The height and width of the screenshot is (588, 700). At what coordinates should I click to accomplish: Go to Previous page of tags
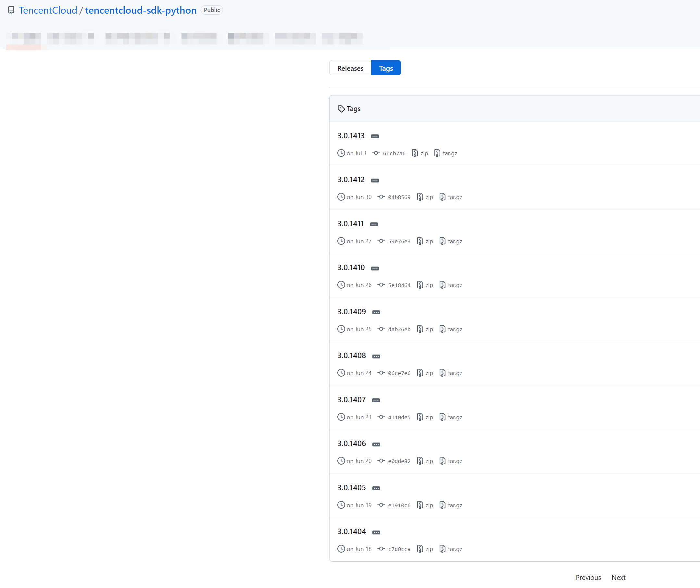point(588,577)
